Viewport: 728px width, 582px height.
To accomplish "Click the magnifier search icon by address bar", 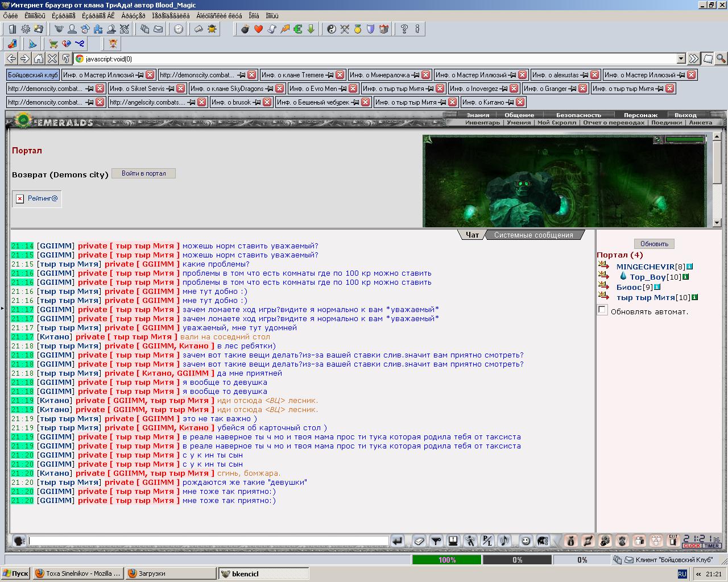I will 721,59.
